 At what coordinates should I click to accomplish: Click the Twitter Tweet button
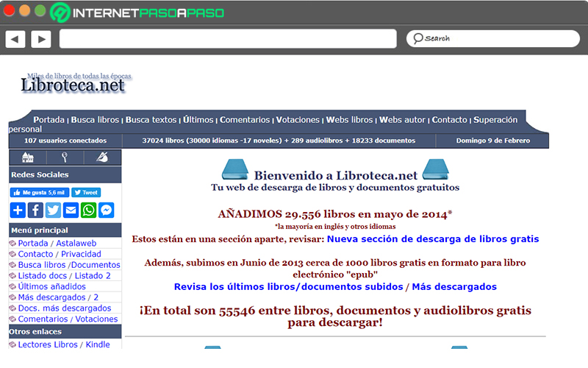coord(86,193)
